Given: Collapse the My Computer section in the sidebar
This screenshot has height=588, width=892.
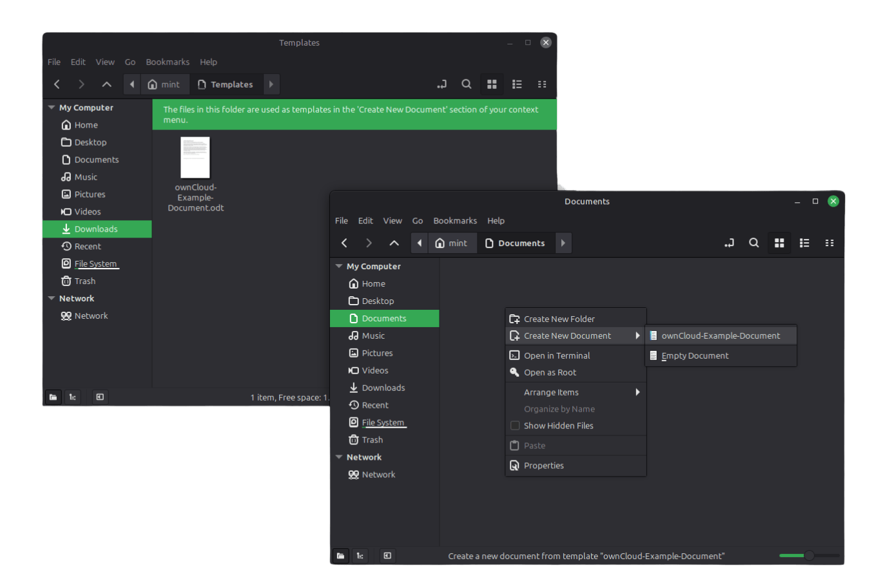Looking at the screenshot, I should (x=339, y=266).
